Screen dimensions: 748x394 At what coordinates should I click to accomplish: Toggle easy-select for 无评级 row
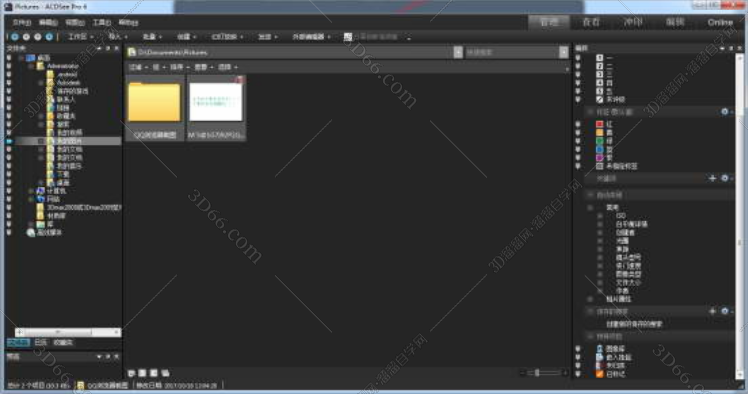point(578,99)
